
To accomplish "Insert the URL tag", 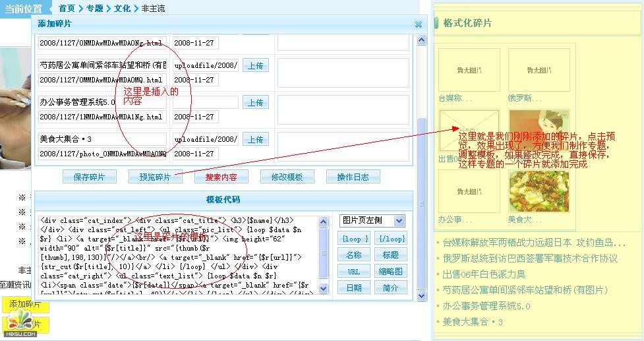I will coord(353,271).
